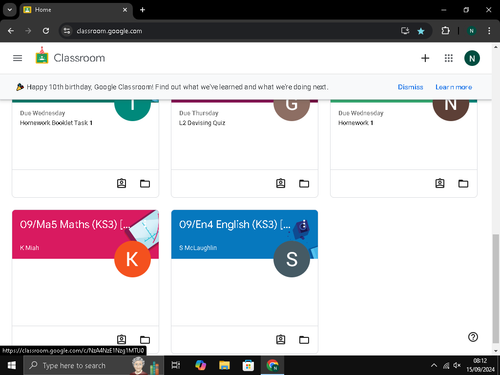Dismiss the birthday banner
500x375 pixels.
pos(410,87)
